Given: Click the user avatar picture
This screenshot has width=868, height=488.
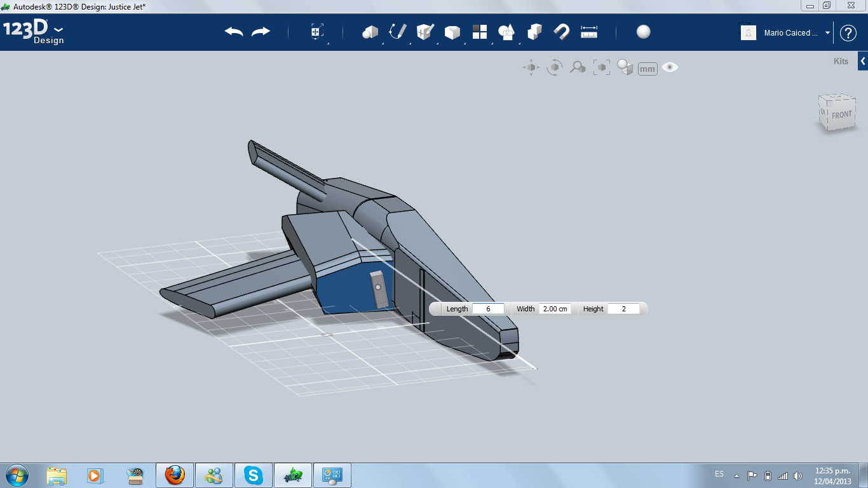Looking at the screenshot, I should (x=749, y=32).
